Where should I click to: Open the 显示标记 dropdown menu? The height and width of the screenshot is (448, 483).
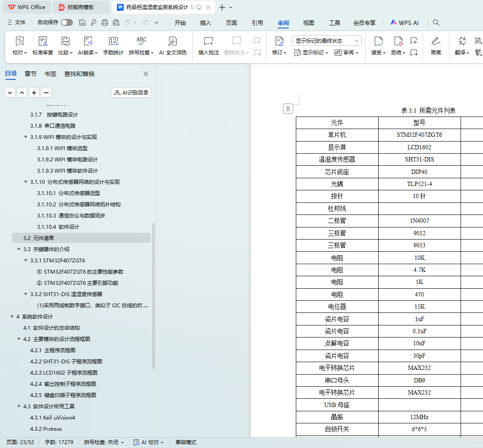[311, 53]
